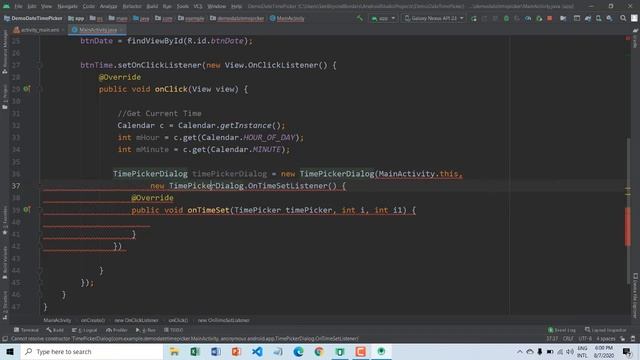Click the error indicator at top of scrollbar
This screenshot has width=640, height=360.
pyautogui.click(x=628, y=38)
